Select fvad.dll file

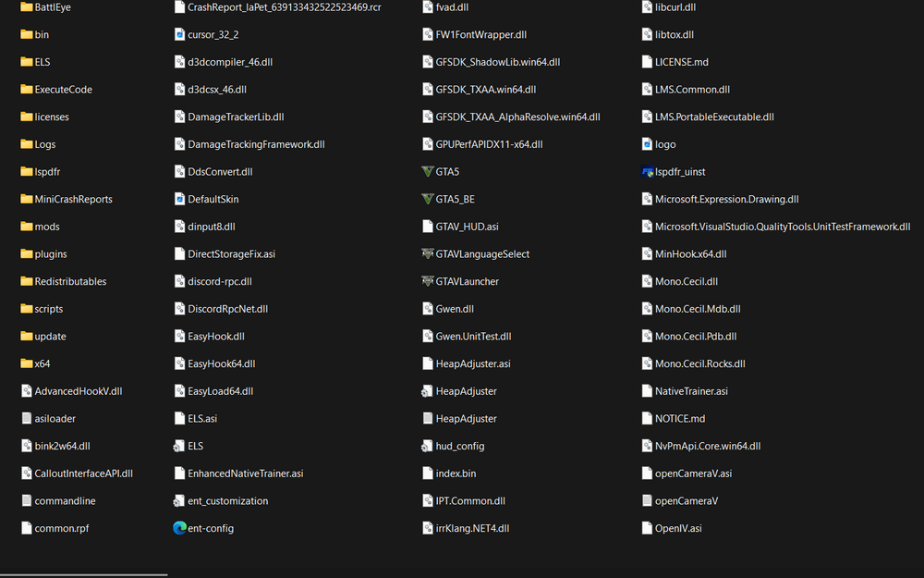click(446, 7)
